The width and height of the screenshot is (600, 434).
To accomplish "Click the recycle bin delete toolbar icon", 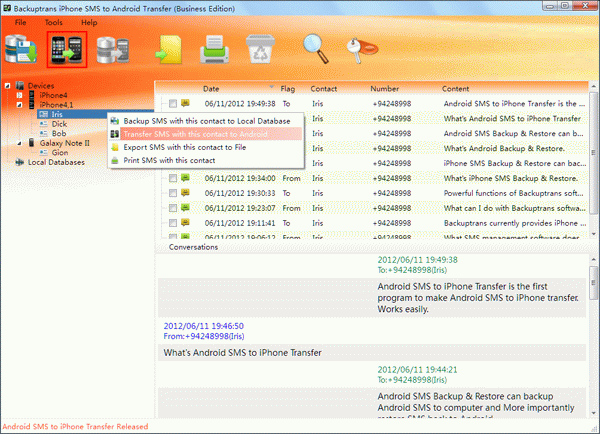I will 260,49.
